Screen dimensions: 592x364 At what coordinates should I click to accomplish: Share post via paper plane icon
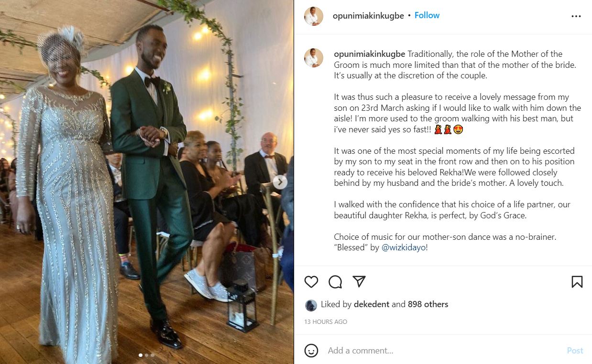(359, 282)
